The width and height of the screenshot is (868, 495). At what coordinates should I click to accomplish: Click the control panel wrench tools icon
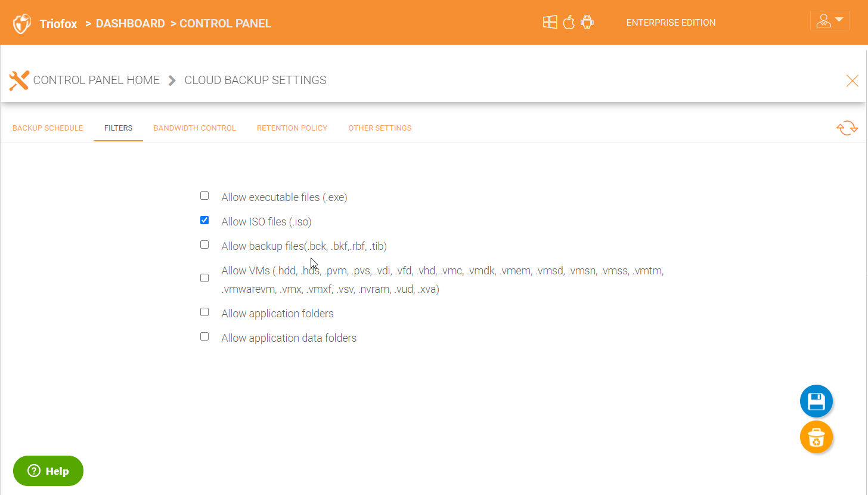[x=19, y=80]
